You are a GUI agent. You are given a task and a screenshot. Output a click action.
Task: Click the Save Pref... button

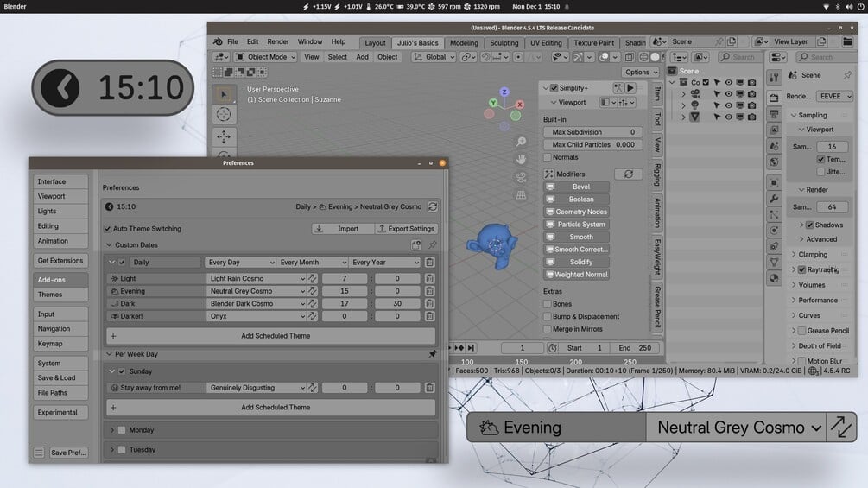tap(68, 453)
